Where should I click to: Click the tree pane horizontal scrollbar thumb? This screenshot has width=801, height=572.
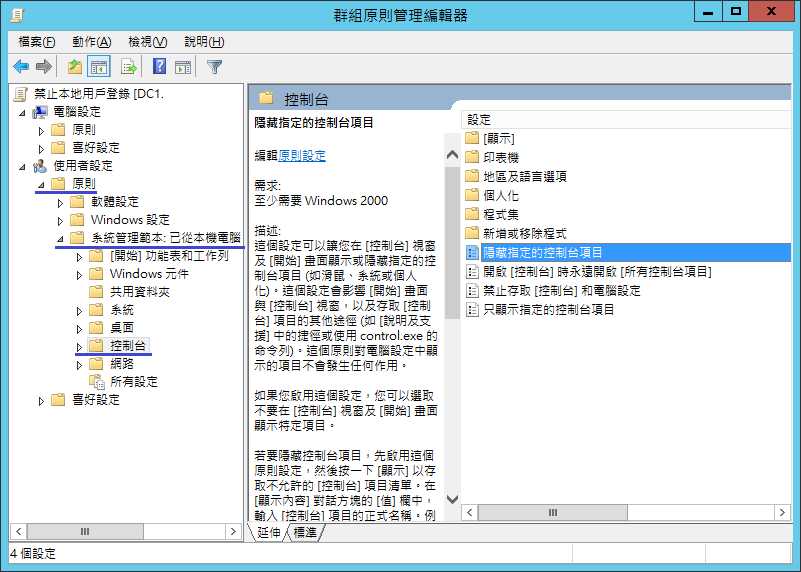[x=85, y=532]
